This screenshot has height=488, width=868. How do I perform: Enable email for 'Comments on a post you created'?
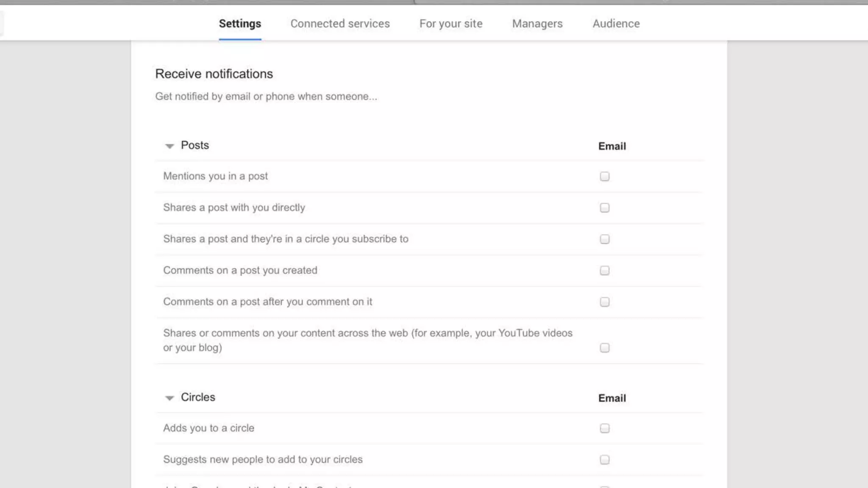[x=605, y=270]
